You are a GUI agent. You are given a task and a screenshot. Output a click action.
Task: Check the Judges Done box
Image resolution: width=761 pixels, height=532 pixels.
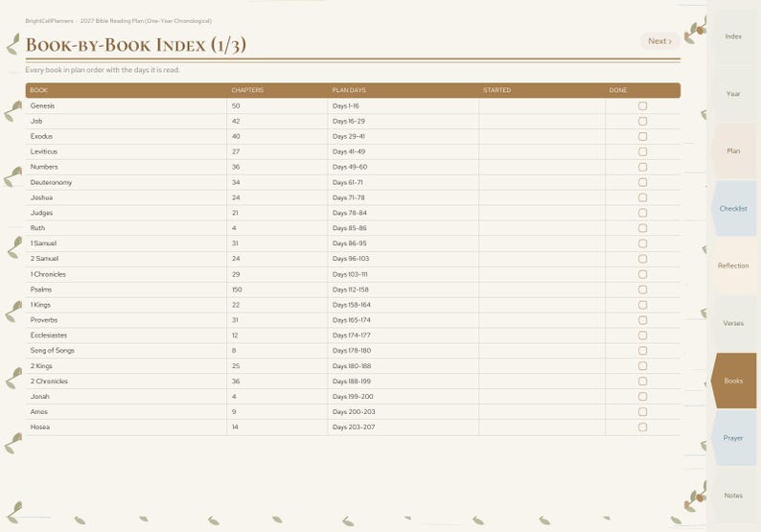tap(642, 213)
